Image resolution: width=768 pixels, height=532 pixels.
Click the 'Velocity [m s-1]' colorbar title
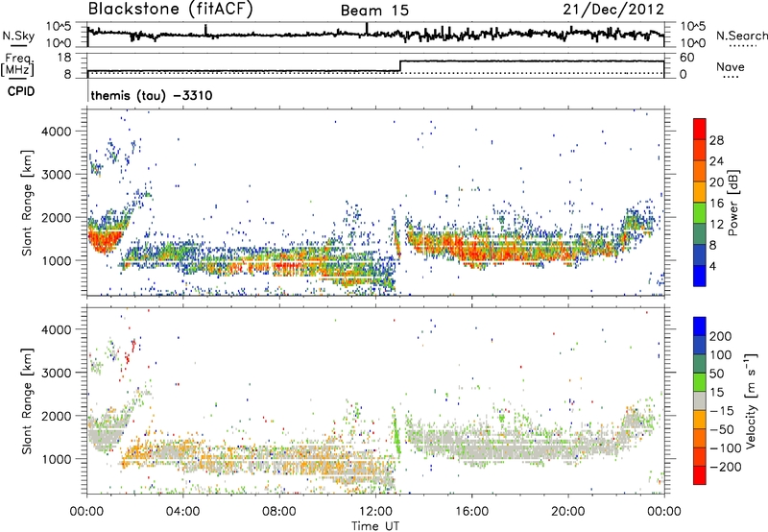pos(750,400)
